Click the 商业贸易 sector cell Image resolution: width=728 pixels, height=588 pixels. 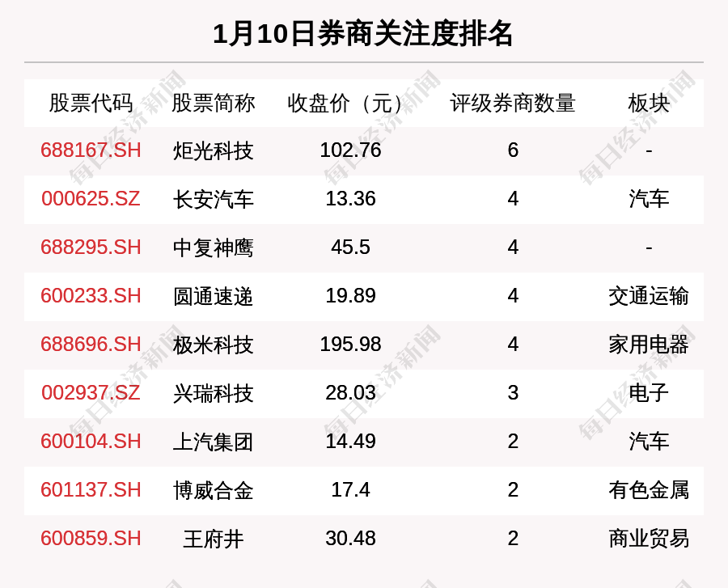649,539
